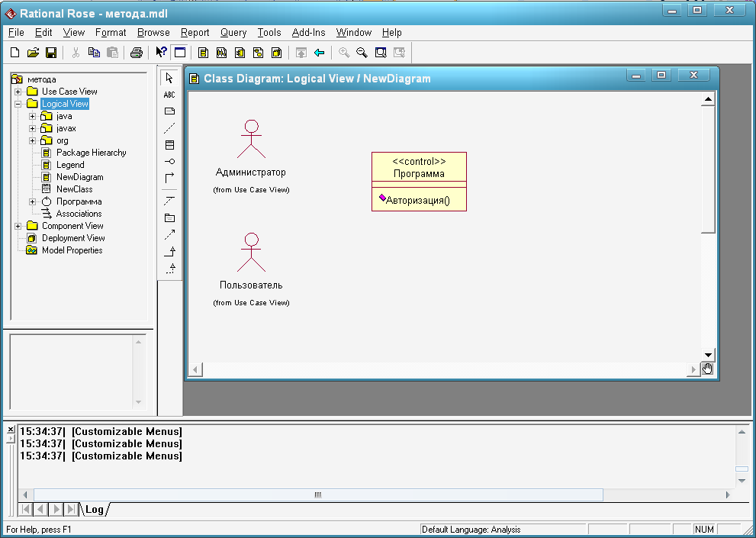Viewport: 756px width, 538px height.
Task: Collapse the Logical View node
Action: [x=18, y=104]
